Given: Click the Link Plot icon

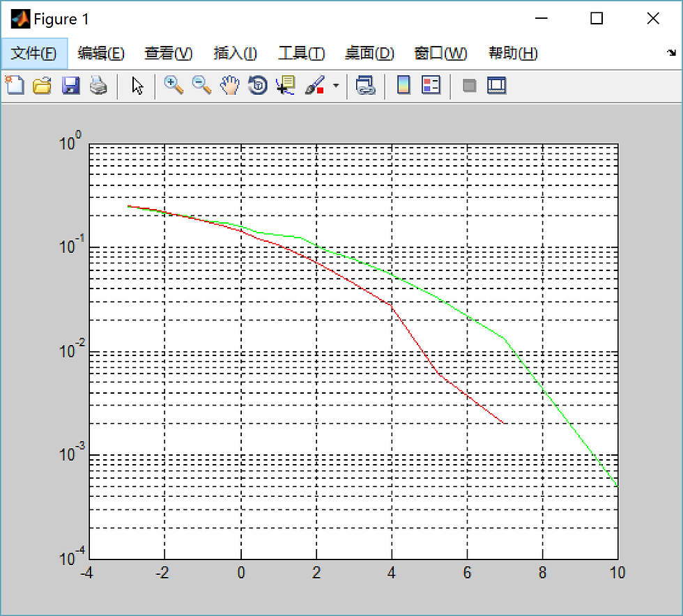Looking at the screenshot, I should pyautogui.click(x=365, y=86).
